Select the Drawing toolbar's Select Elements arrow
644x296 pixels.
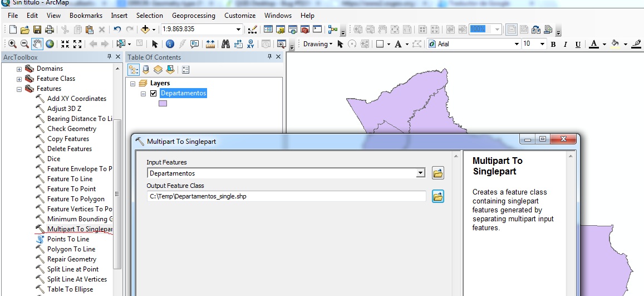(340, 44)
